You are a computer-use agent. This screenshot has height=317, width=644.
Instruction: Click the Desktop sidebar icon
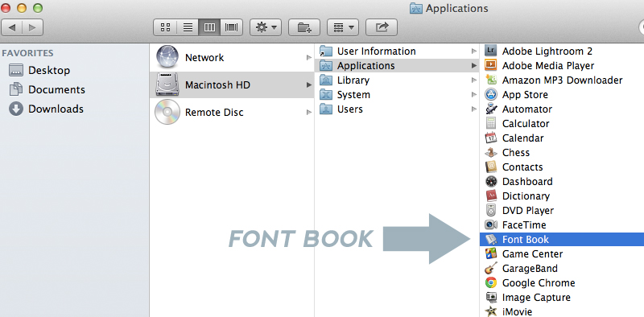[x=16, y=70]
